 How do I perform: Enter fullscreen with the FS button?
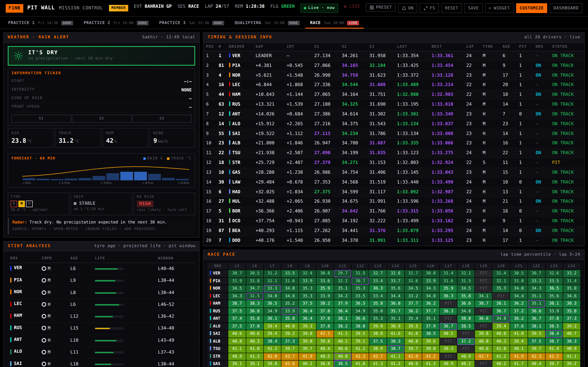point(429,8)
